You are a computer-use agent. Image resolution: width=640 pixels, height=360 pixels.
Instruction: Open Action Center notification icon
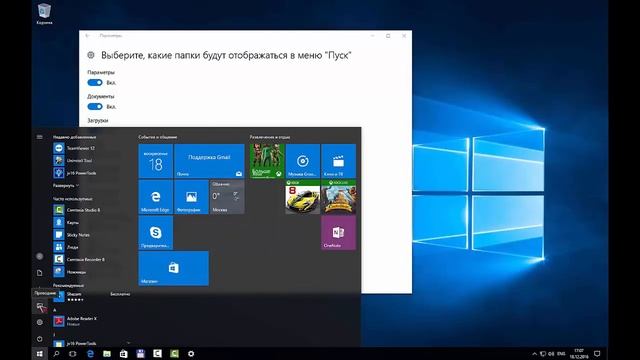point(597,354)
